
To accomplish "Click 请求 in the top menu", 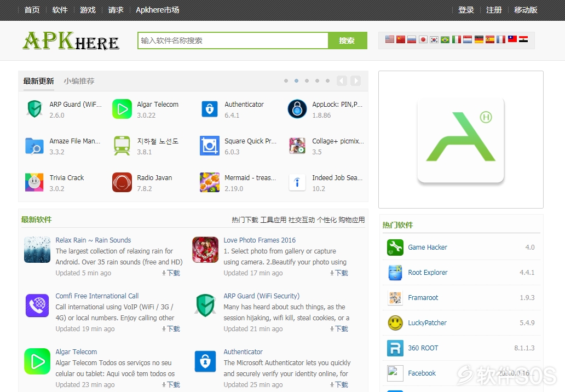I will tap(116, 10).
